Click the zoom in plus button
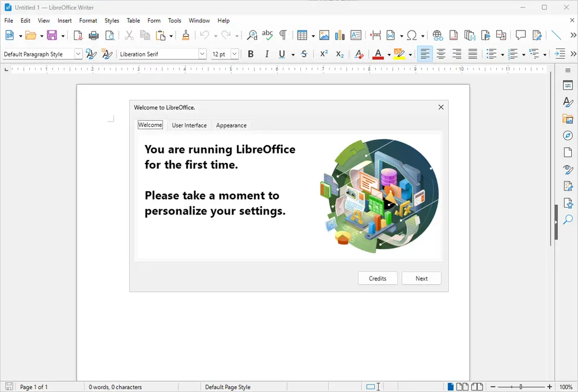Screen dimensions: 578x392 [550, 387]
